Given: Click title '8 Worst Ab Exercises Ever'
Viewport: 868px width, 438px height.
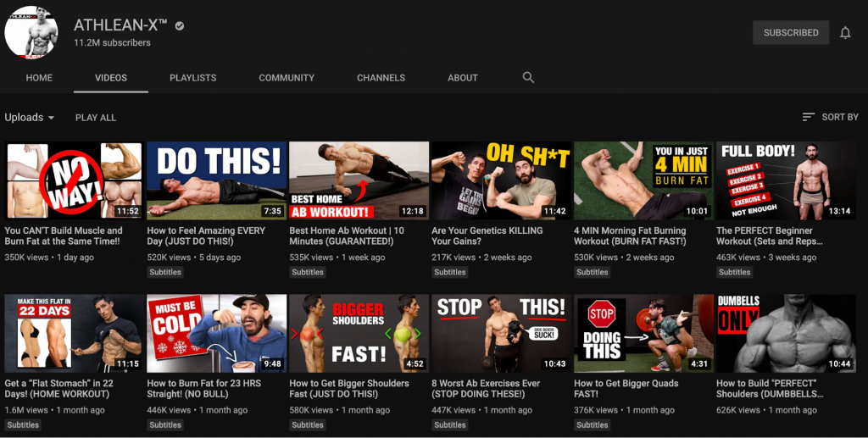Looking at the screenshot, I should (x=486, y=388).
